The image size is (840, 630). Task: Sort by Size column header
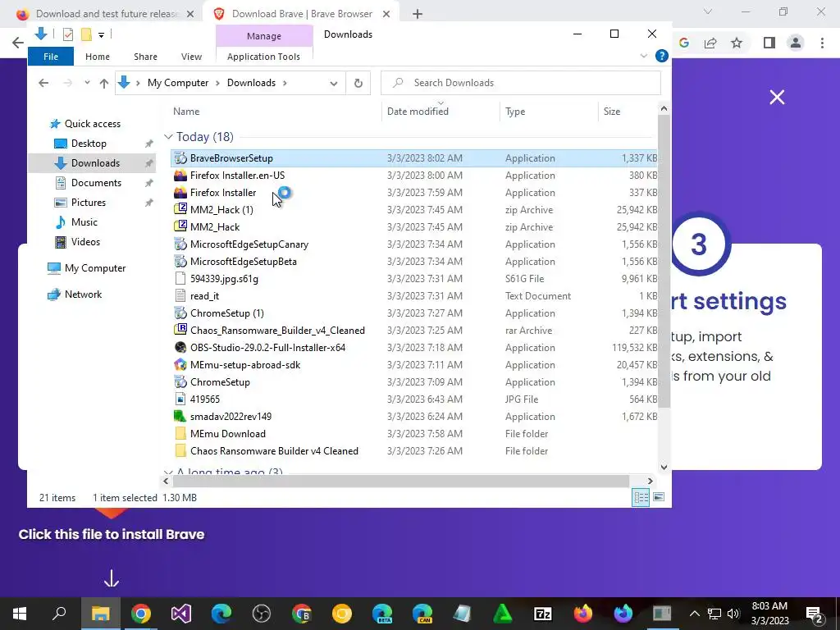[612, 112]
